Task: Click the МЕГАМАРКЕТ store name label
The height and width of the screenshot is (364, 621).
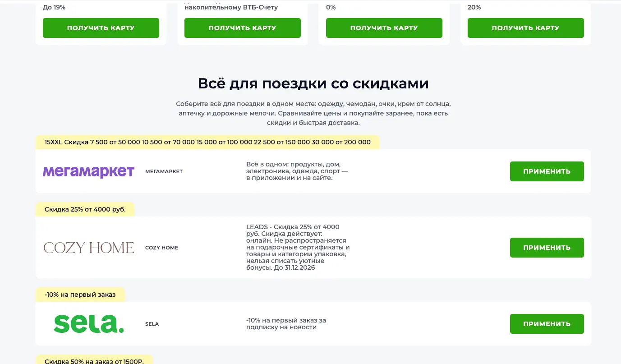Action: [164, 171]
